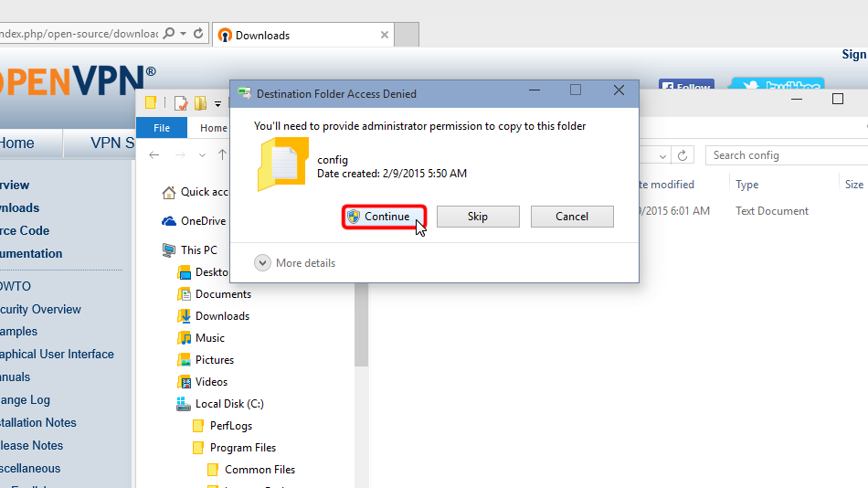Select OneDrive in navigation pane
The width and height of the screenshot is (868, 488).
click(x=203, y=221)
